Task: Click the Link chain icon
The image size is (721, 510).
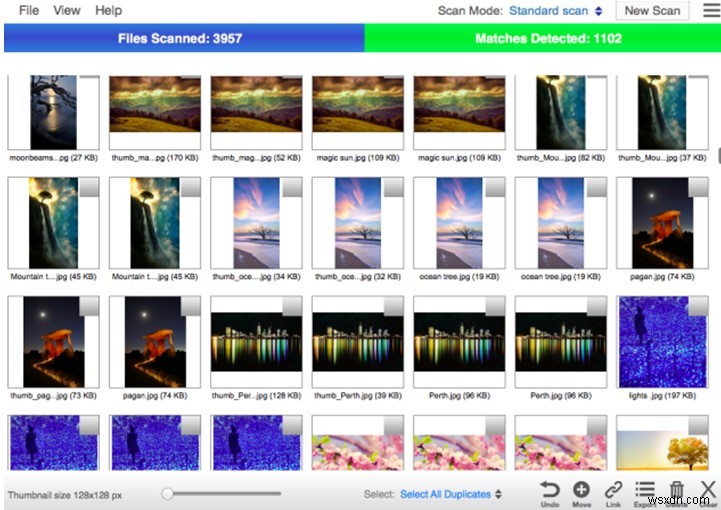Action: coord(613,490)
